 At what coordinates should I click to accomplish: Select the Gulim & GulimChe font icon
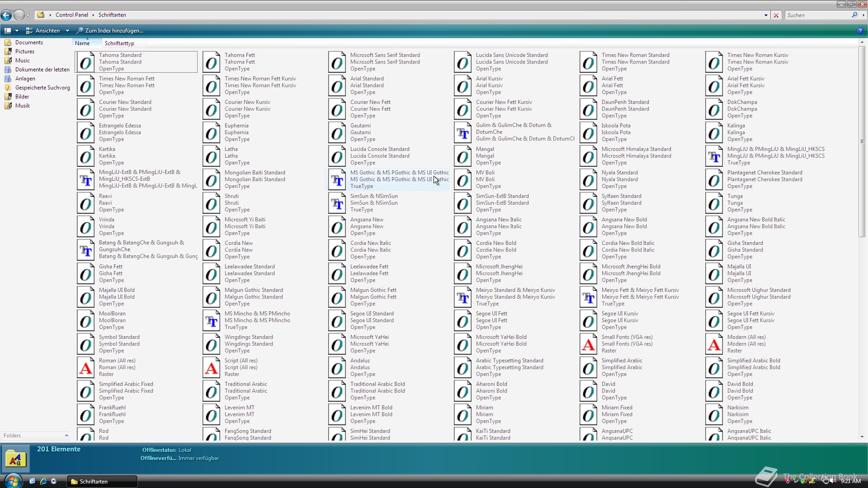462,132
